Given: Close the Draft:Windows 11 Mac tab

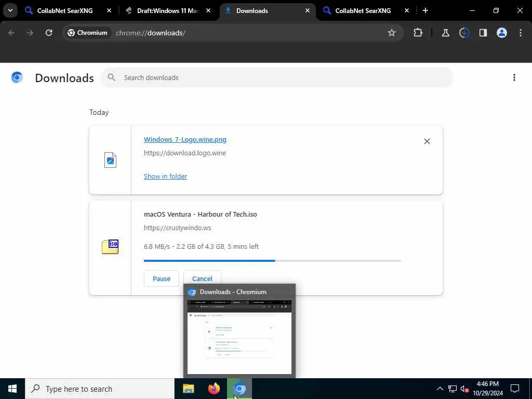Looking at the screenshot, I should (x=208, y=10).
